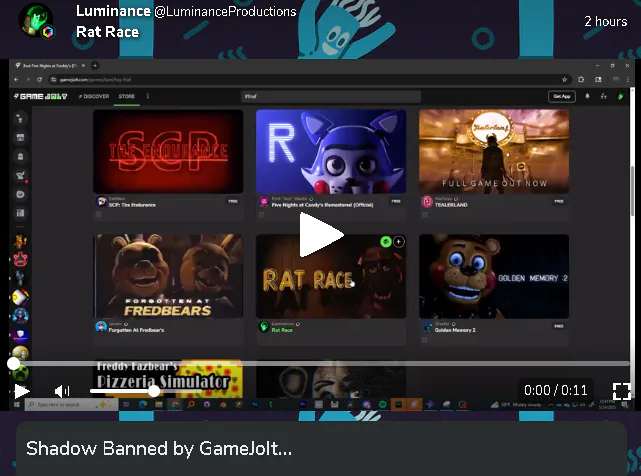641x476 pixels.
Task: Open the three-dot more menu beside Store
Action: point(148,96)
